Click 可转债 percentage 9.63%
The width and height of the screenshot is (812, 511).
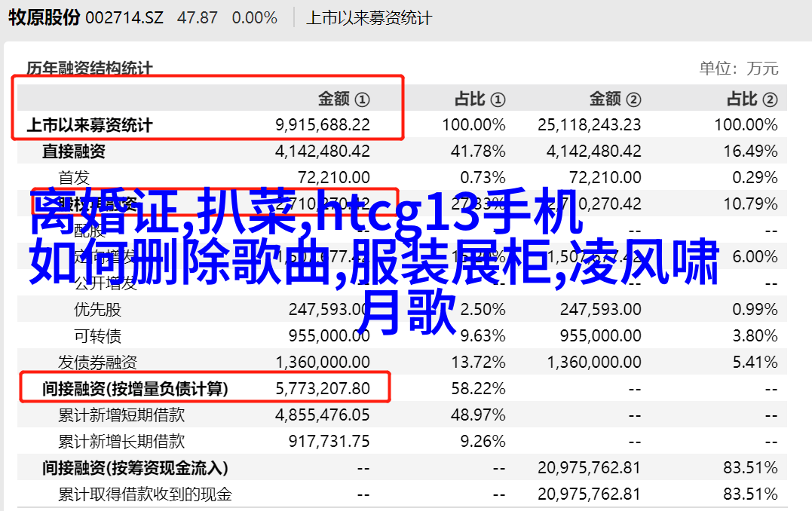coord(483,336)
